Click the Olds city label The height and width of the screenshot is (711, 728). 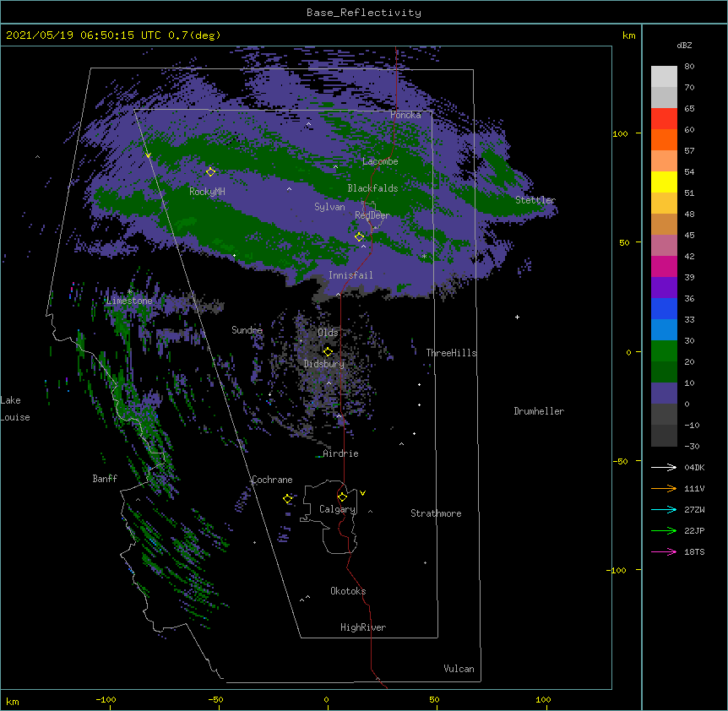(328, 333)
